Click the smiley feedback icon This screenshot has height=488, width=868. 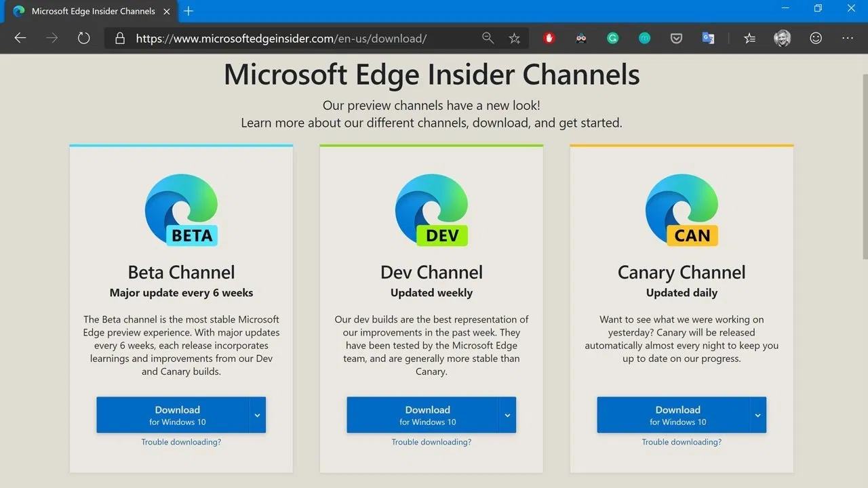[816, 38]
